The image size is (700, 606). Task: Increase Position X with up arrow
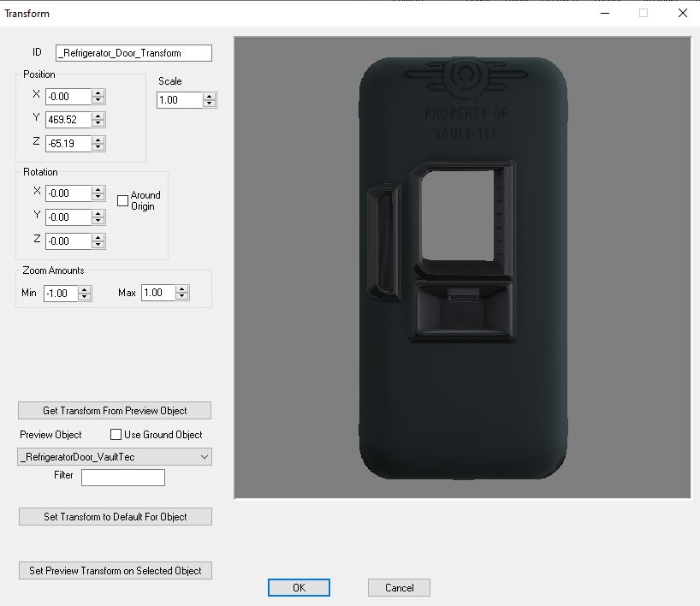(98, 93)
